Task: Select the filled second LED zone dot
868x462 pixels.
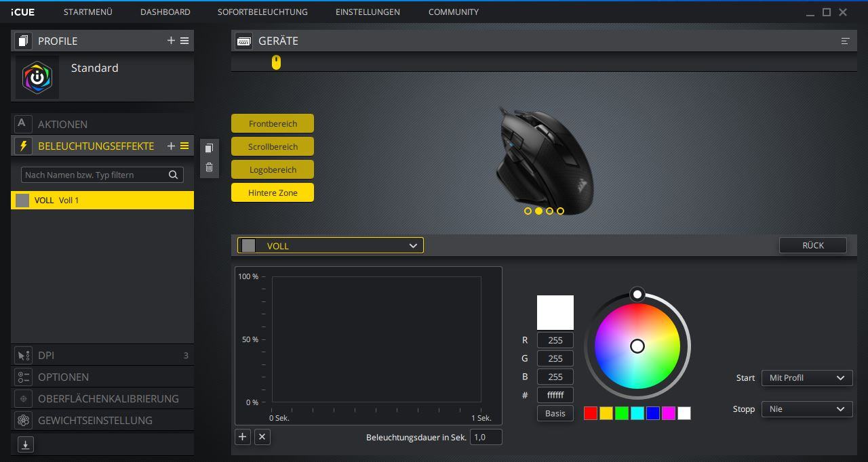Action: coord(538,211)
